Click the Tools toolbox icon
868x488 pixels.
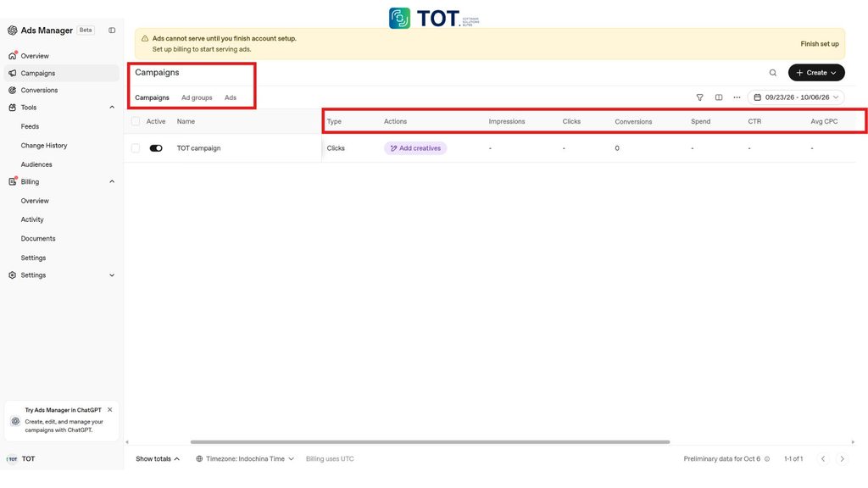tap(12, 108)
